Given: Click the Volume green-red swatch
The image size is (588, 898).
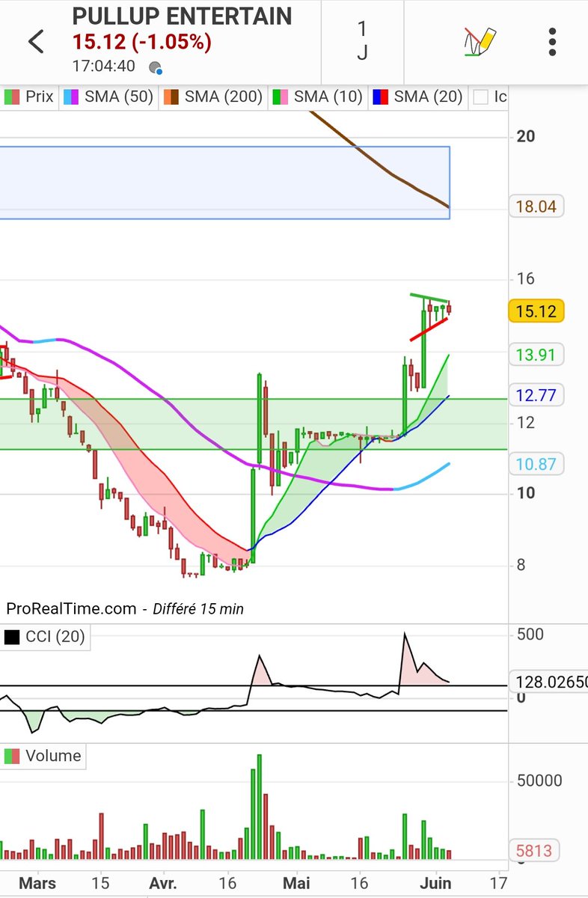Looking at the screenshot, I should coord(13,756).
